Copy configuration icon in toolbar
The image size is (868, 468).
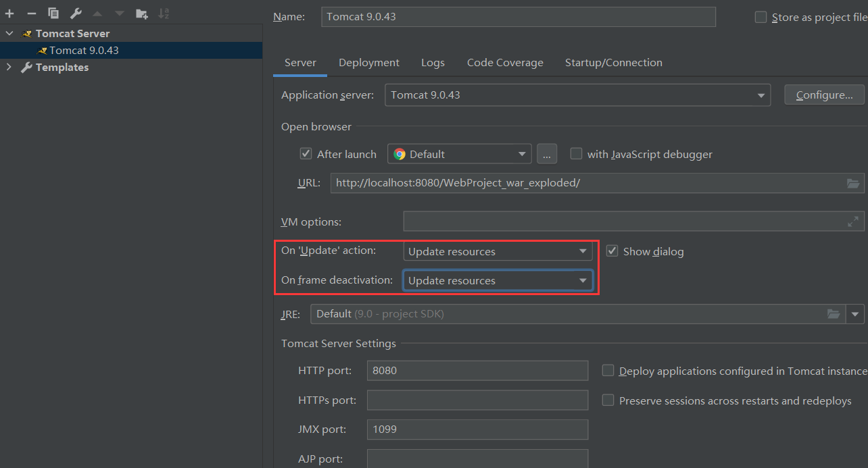(x=53, y=14)
